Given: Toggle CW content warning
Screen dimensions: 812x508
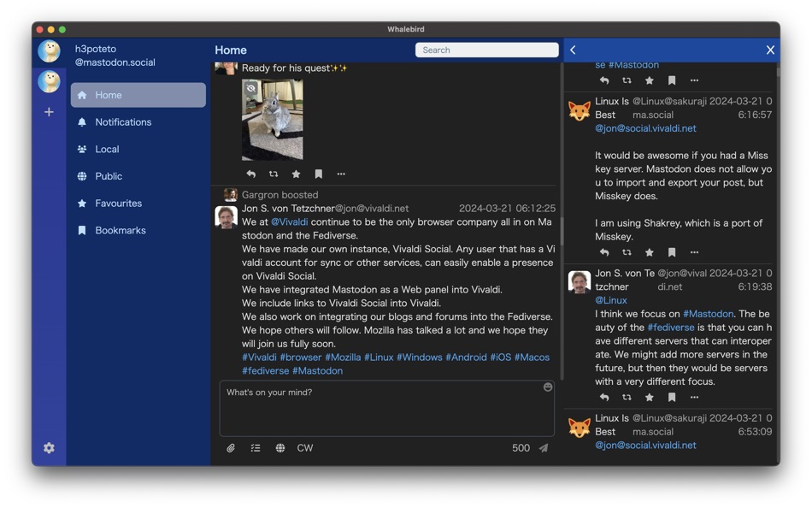Looking at the screenshot, I should (x=305, y=448).
